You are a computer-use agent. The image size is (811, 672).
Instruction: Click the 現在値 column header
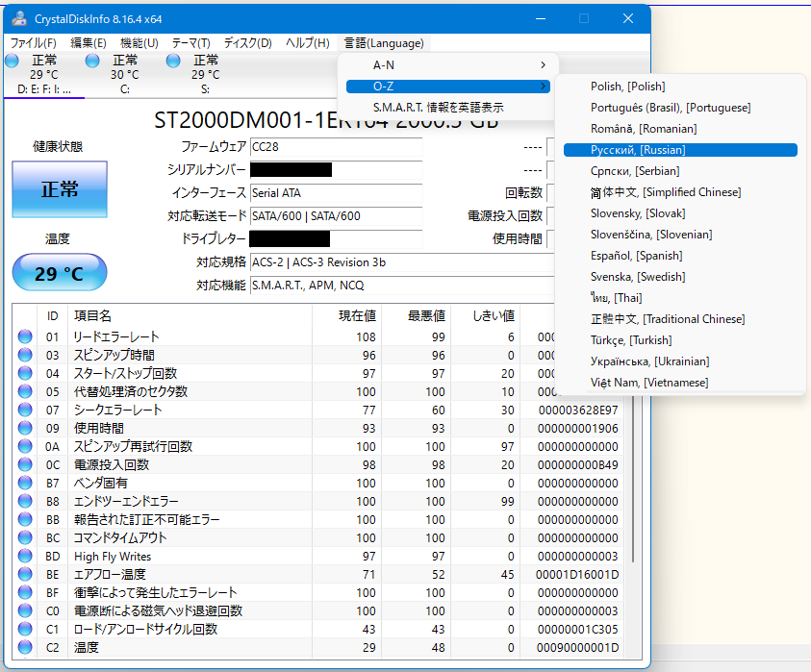346,316
